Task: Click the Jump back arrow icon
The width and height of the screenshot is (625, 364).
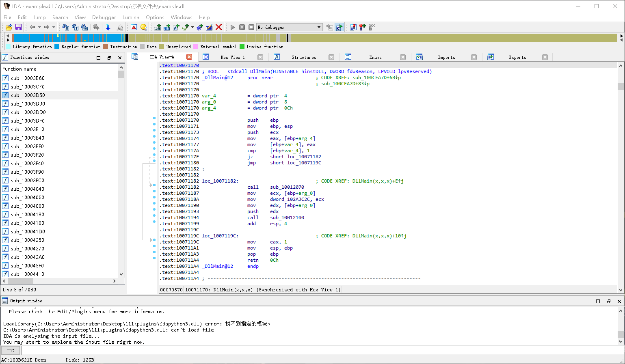Action: (x=32, y=27)
